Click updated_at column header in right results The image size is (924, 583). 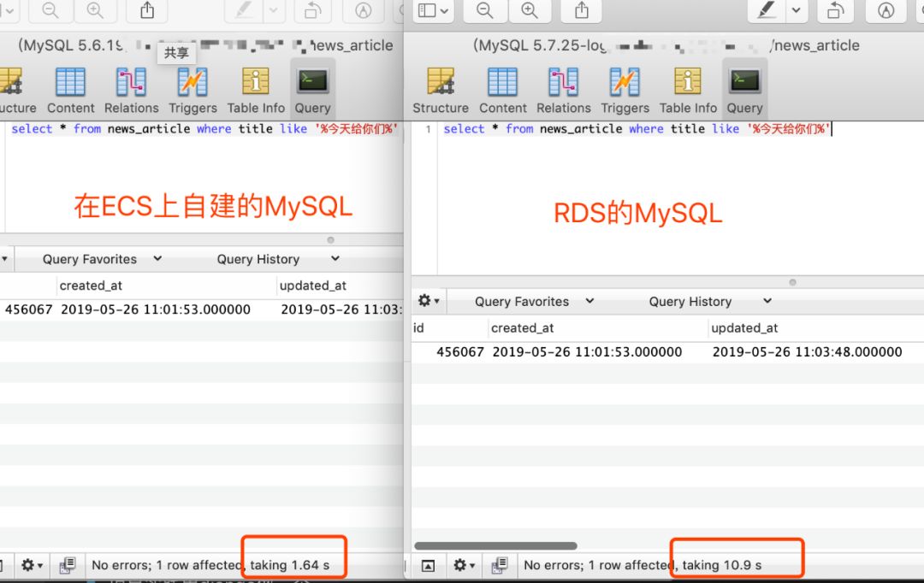click(816, 328)
